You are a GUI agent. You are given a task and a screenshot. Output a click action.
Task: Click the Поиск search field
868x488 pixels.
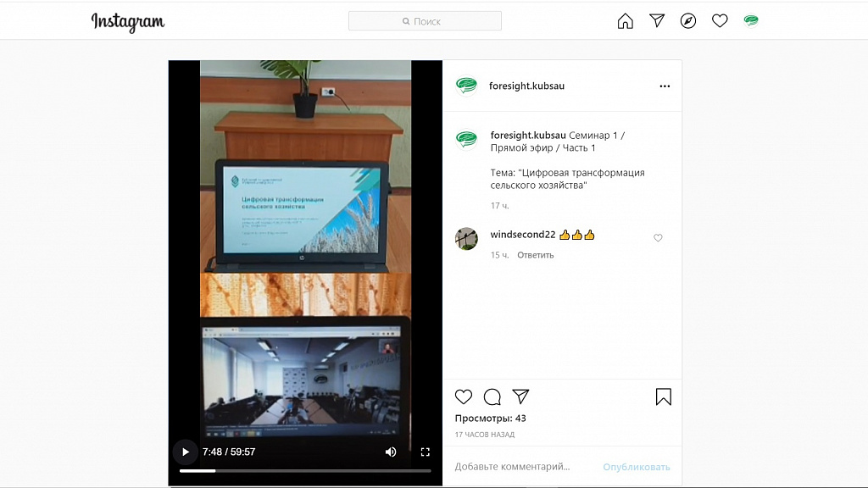(426, 21)
